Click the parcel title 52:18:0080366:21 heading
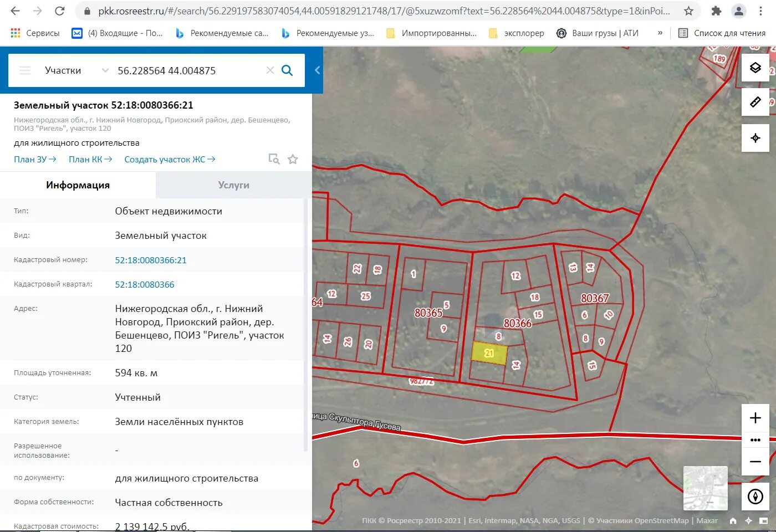Image resolution: width=776 pixels, height=532 pixels. (104, 105)
